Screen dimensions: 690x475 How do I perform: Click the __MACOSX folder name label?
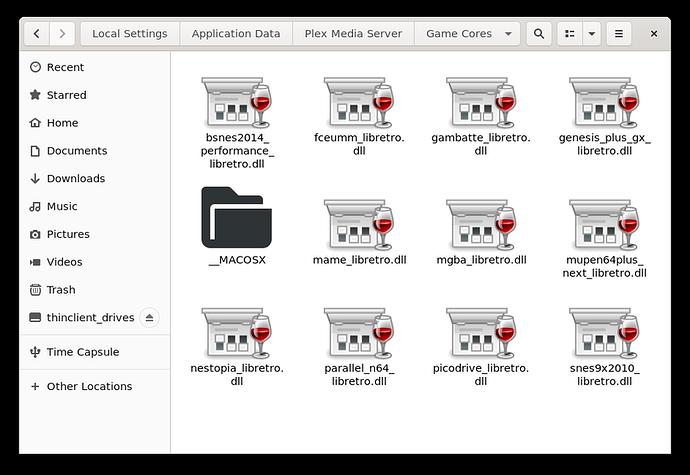237,260
